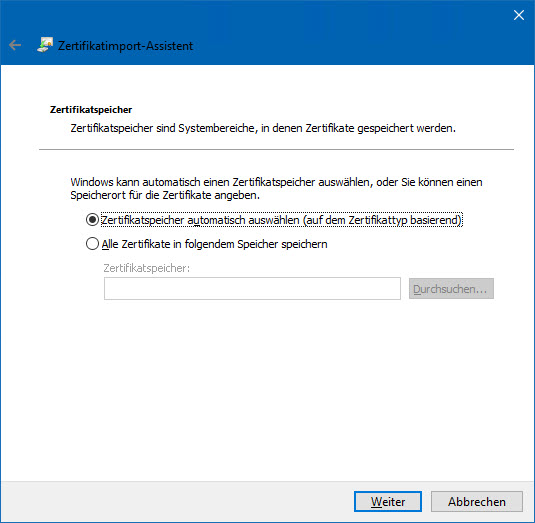This screenshot has height=523, width=535.
Task: Cancel the wizard with Abbrechen
Action: [477, 502]
